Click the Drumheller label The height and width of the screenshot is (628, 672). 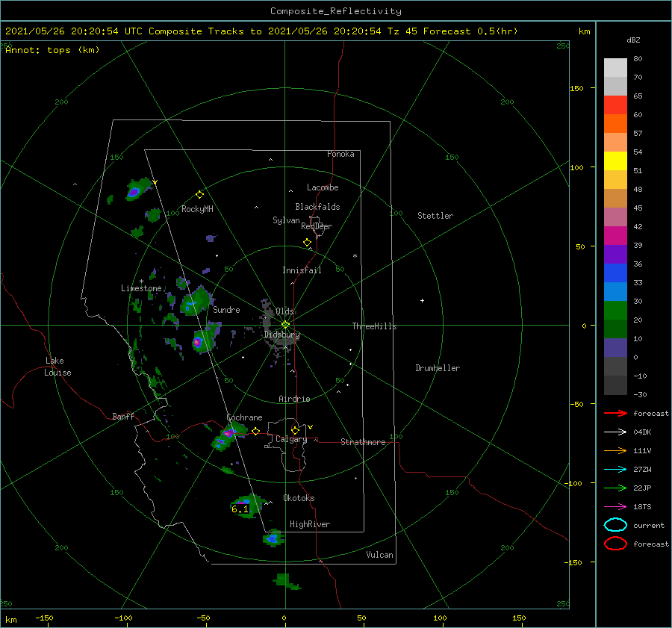point(438,368)
